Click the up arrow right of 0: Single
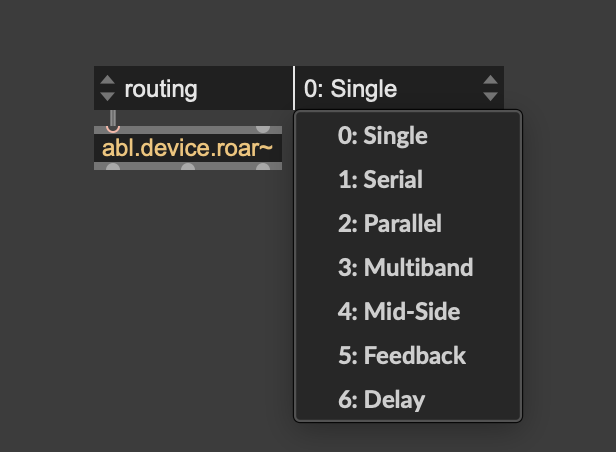The width and height of the screenshot is (616, 452). click(x=489, y=81)
